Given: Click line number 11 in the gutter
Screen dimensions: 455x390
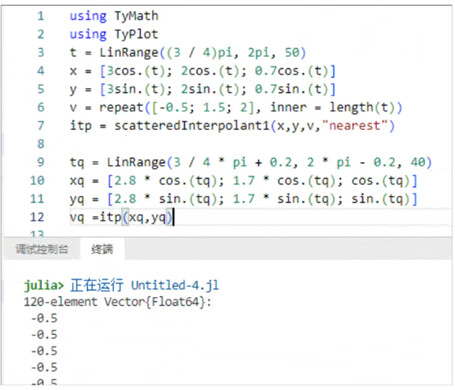Looking at the screenshot, I should pos(37,199).
